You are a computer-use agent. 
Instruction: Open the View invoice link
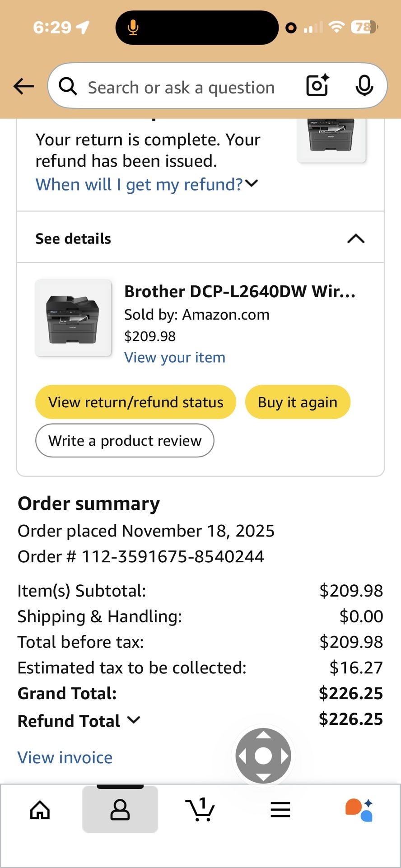point(65,757)
